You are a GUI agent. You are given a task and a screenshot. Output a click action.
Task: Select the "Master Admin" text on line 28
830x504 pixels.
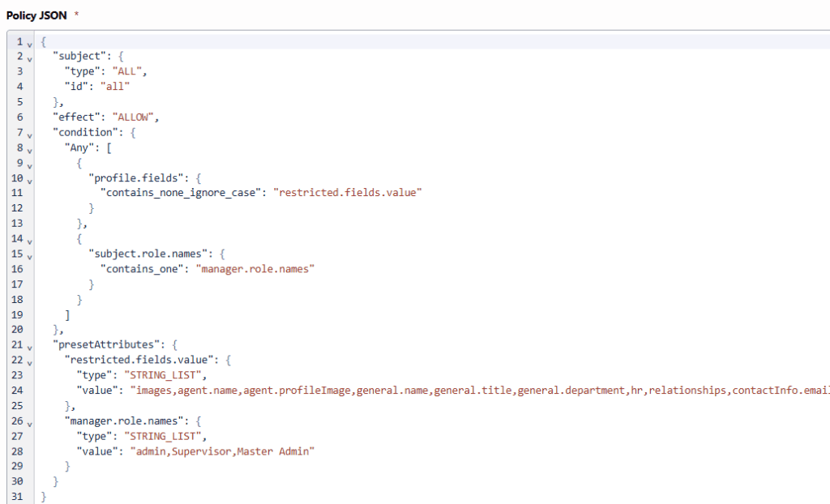276,451
